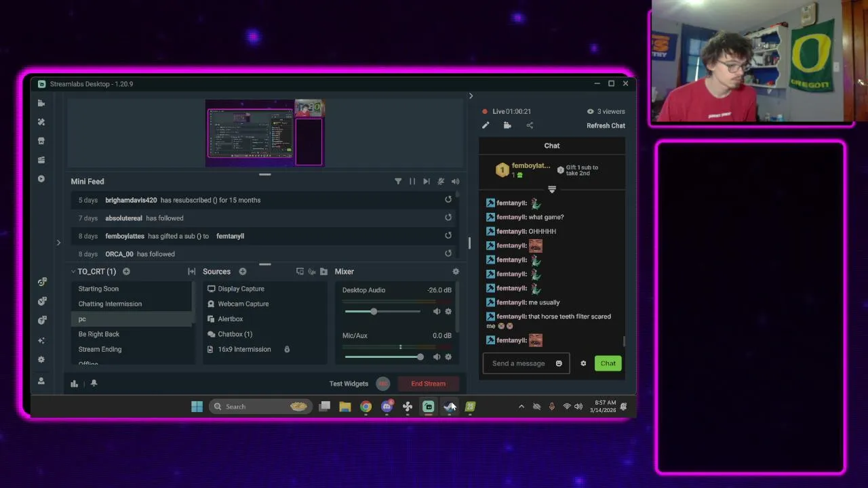Screen dimensions: 868x488
Task: Mute the Mic/Aux channel
Action: coord(437,357)
